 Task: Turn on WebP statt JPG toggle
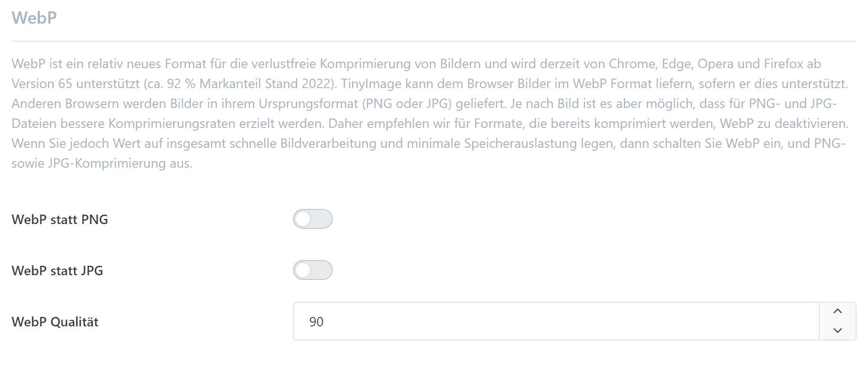[312, 271]
